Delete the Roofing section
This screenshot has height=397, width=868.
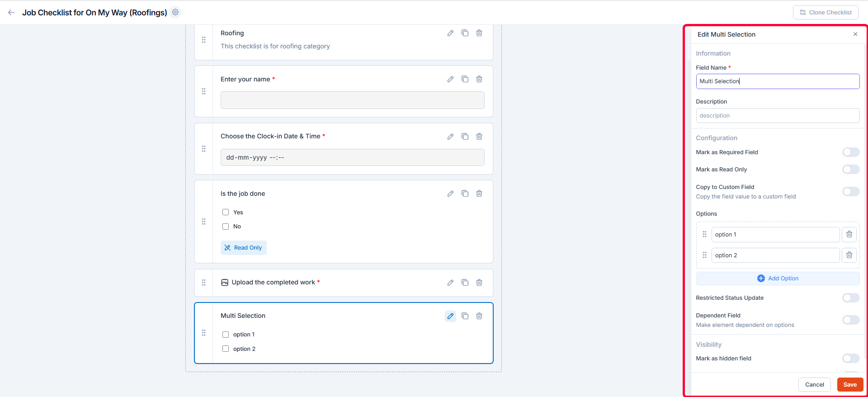click(x=479, y=33)
